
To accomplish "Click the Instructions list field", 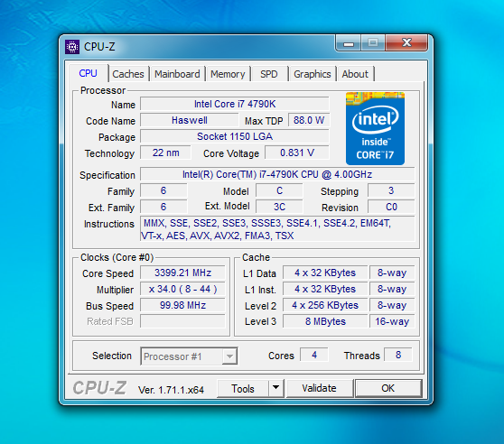I will (277, 229).
